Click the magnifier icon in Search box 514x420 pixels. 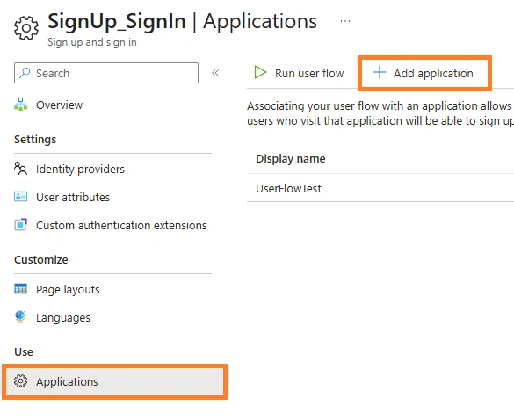(x=25, y=73)
